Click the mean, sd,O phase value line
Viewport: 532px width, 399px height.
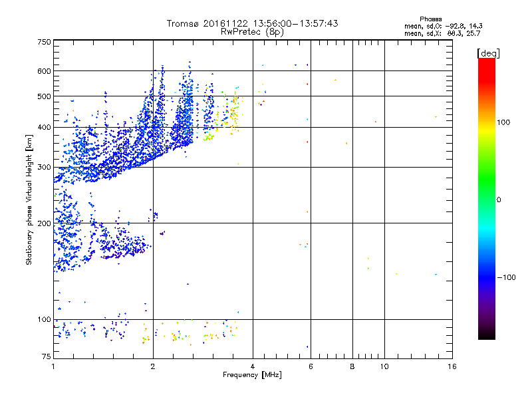click(444, 26)
